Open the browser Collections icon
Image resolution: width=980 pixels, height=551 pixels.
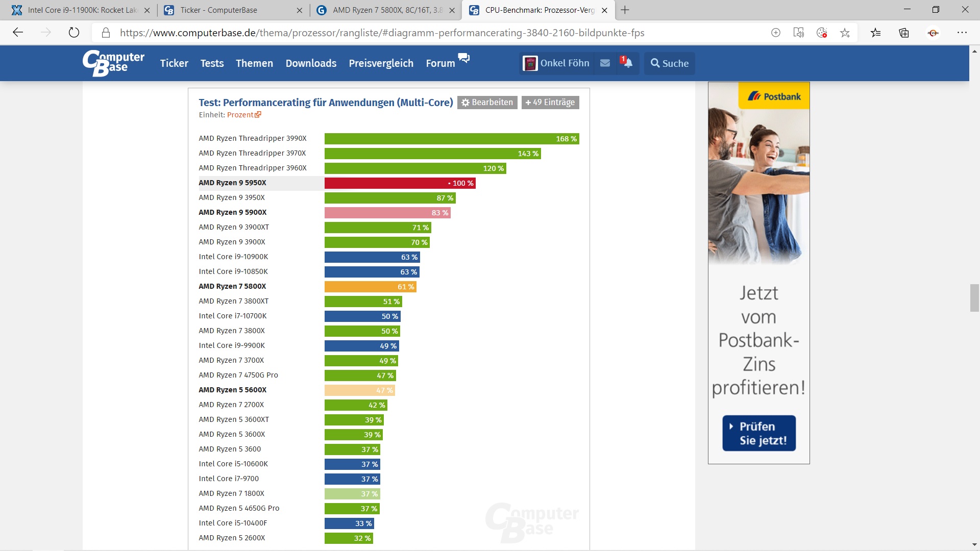tap(904, 33)
